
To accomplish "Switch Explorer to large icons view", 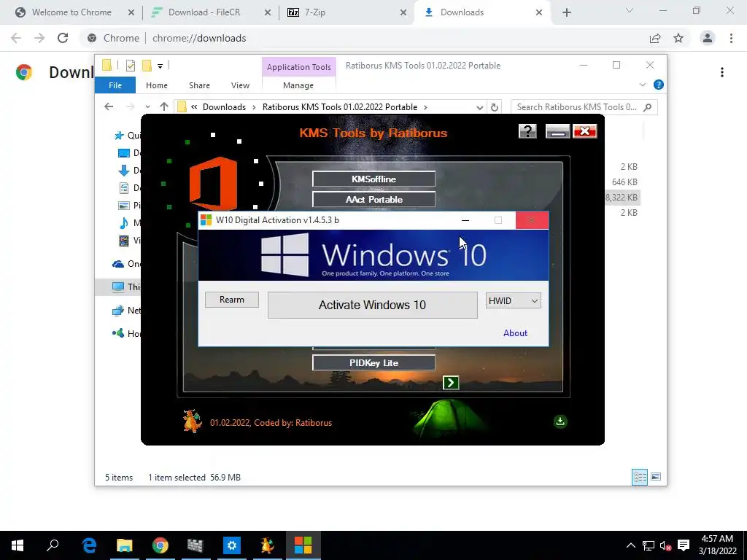I will click(x=656, y=477).
